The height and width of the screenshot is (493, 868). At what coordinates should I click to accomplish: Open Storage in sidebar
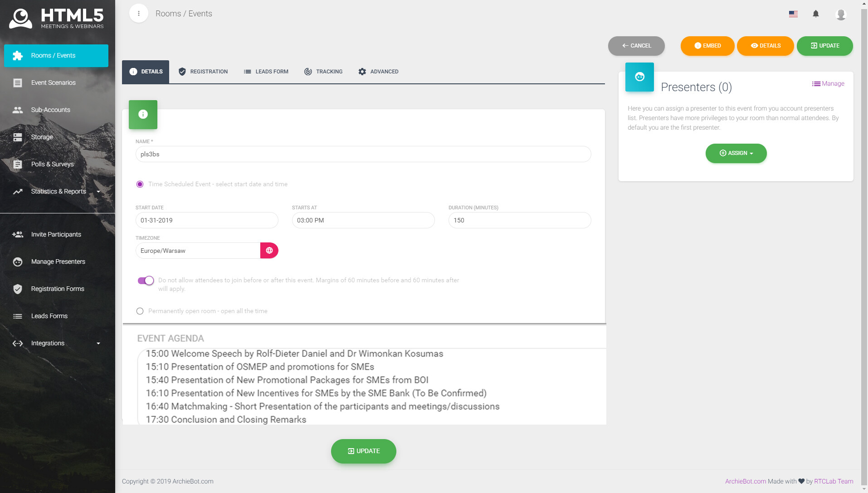(x=56, y=137)
